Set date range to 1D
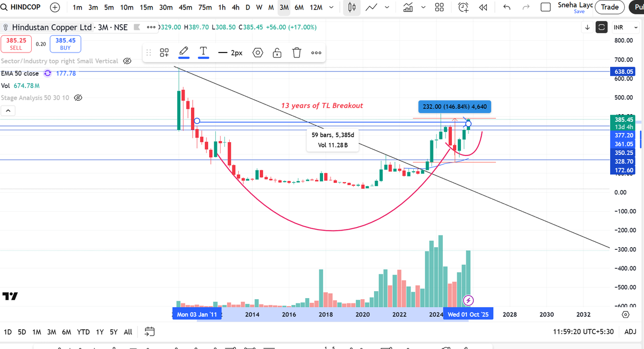The height and width of the screenshot is (349, 644). (x=8, y=332)
